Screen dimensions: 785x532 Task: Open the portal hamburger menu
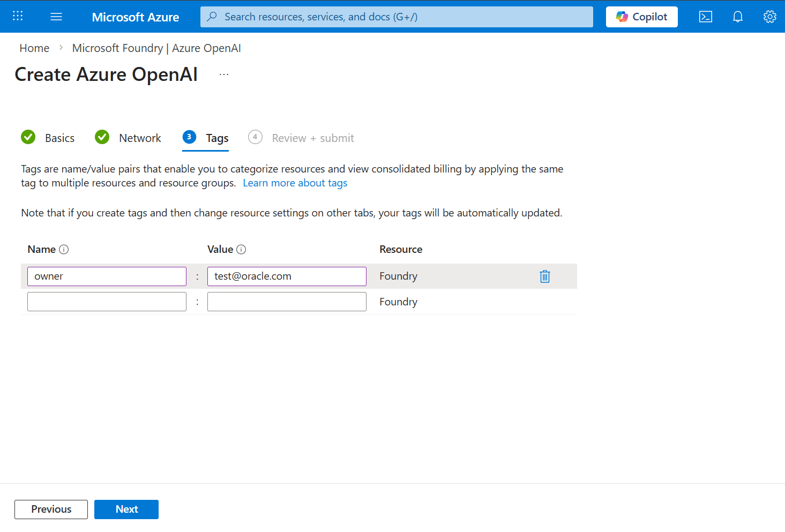[x=56, y=16]
